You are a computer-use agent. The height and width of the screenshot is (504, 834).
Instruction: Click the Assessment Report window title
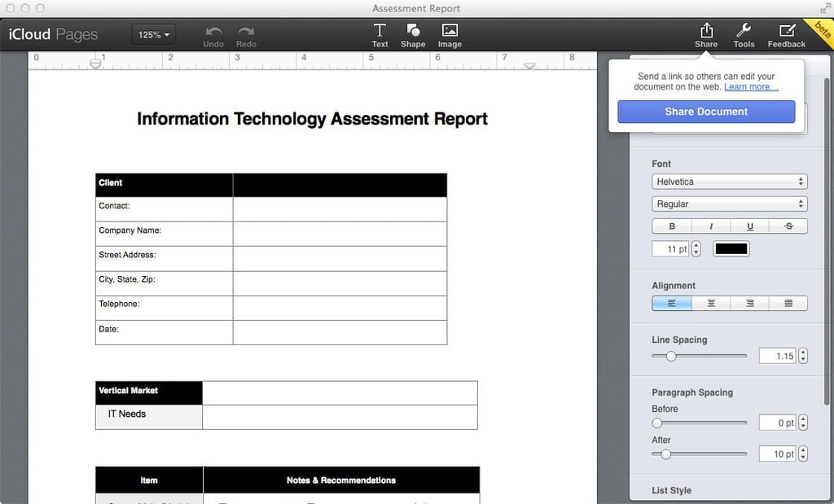[x=416, y=8]
